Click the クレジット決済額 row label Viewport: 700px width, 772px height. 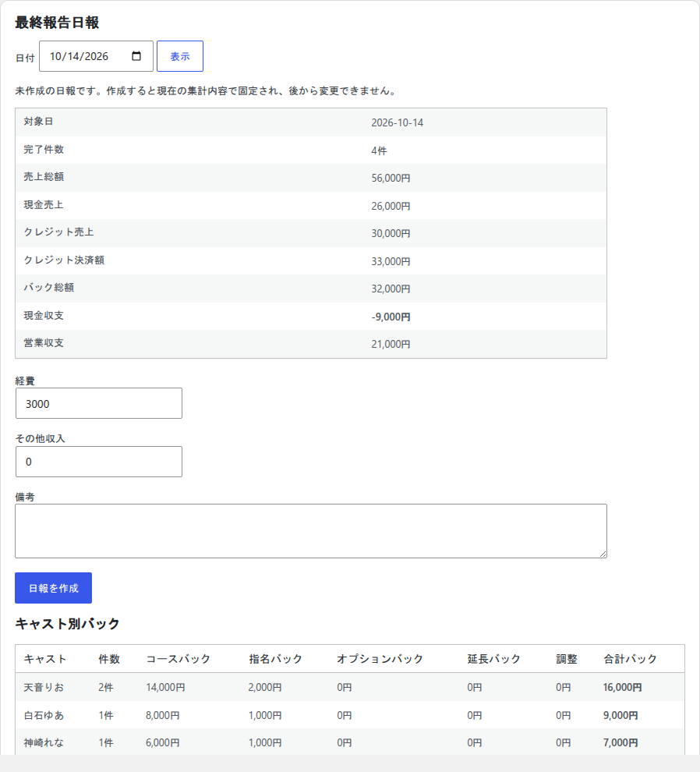click(64, 260)
